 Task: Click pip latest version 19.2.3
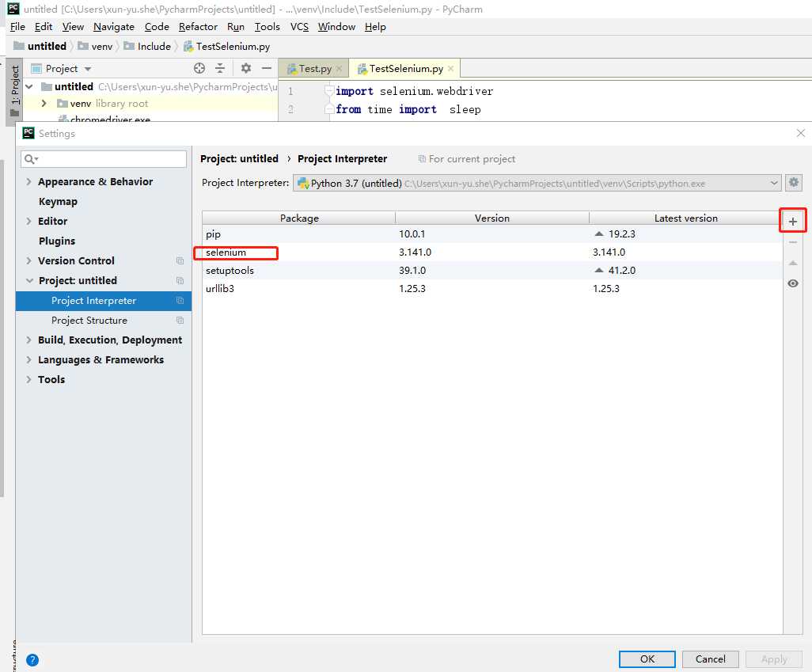pyautogui.click(x=621, y=233)
